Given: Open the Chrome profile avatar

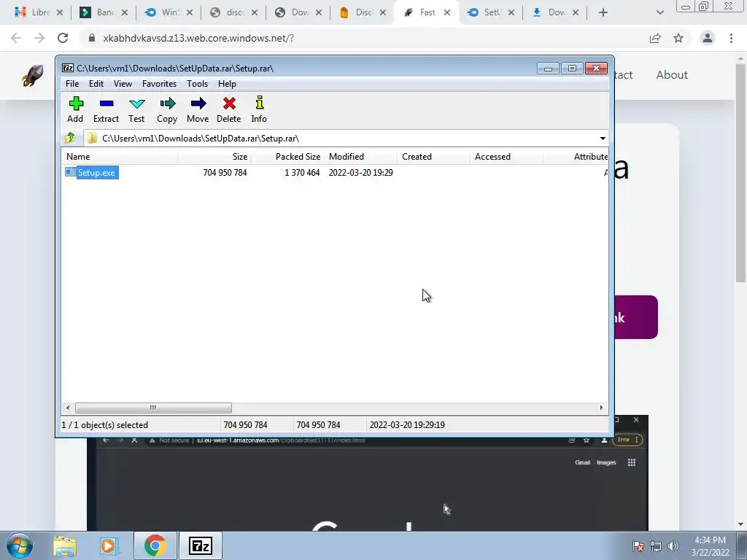Looking at the screenshot, I should tap(708, 38).
